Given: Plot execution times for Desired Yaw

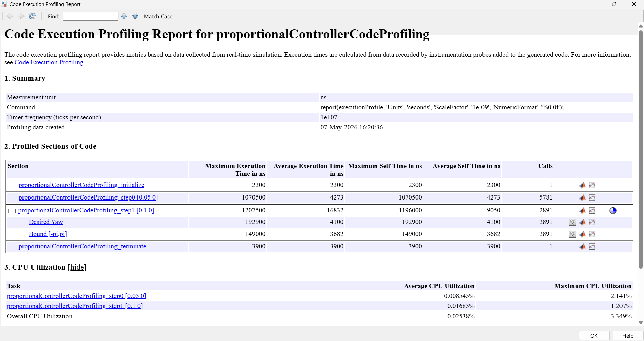Looking at the screenshot, I should click(592, 222).
